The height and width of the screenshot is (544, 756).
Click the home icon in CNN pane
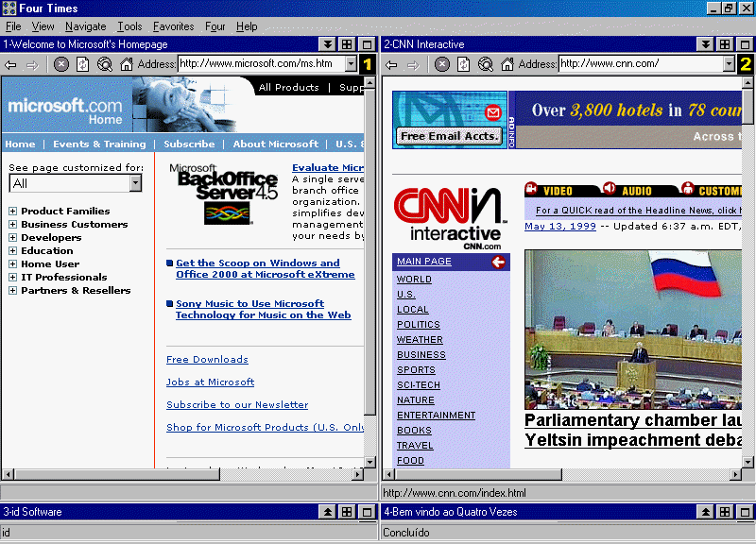(507, 64)
